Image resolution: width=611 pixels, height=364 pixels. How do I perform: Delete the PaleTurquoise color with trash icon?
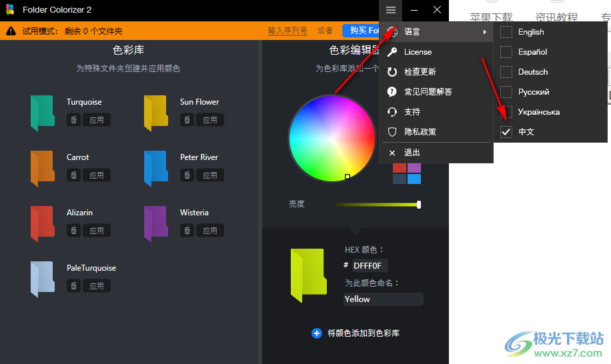pyautogui.click(x=73, y=286)
